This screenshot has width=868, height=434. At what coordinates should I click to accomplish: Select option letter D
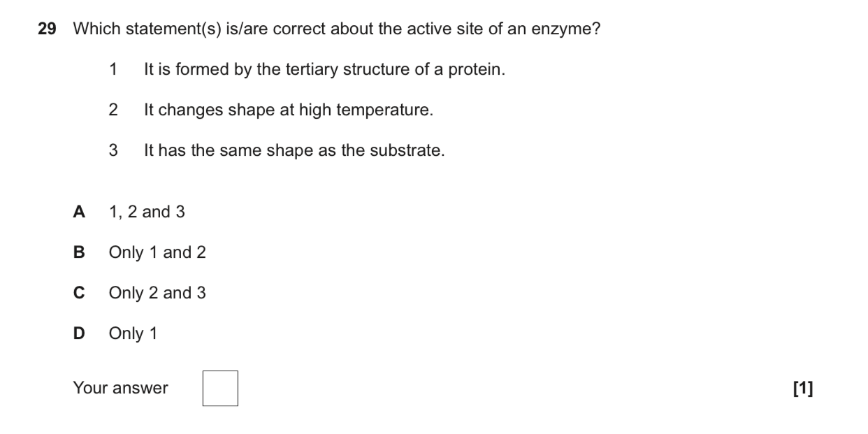79,333
